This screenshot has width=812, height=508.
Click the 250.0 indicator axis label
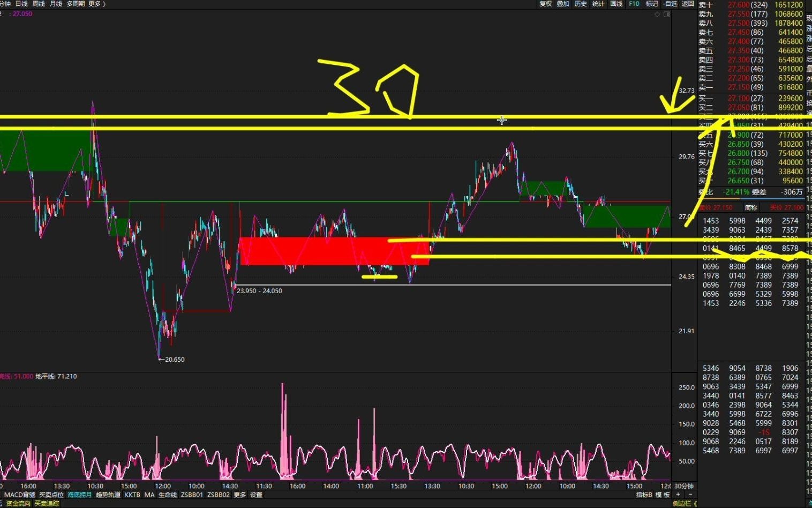[687, 387]
